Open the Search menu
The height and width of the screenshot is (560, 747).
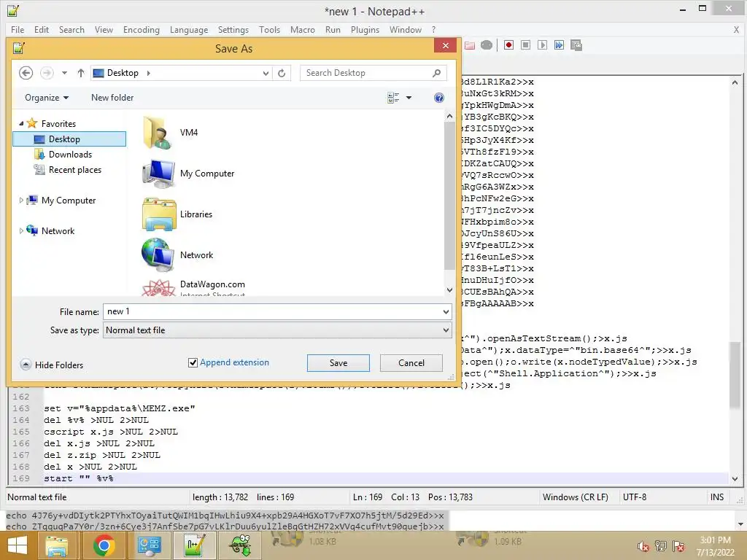coord(72,29)
